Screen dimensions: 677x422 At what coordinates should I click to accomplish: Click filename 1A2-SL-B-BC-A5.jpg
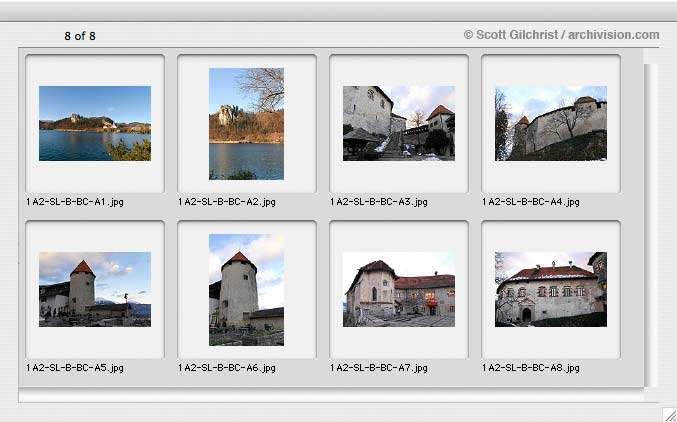75,368
